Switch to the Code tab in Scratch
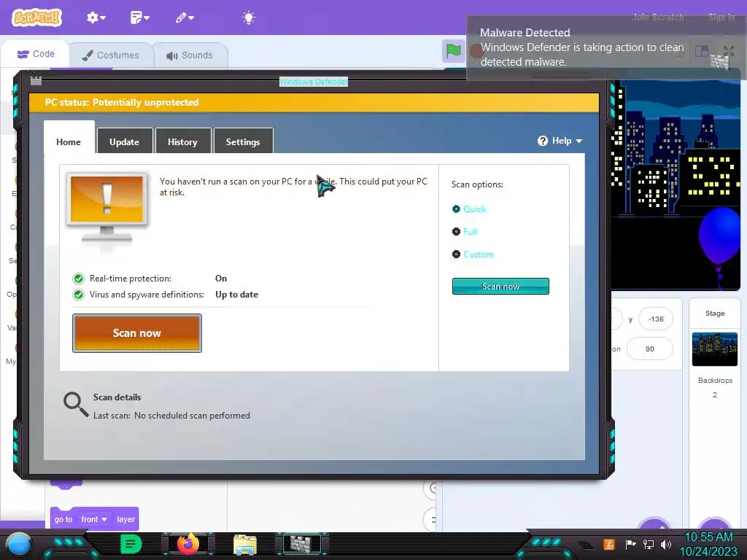The image size is (747, 560). coord(35,54)
